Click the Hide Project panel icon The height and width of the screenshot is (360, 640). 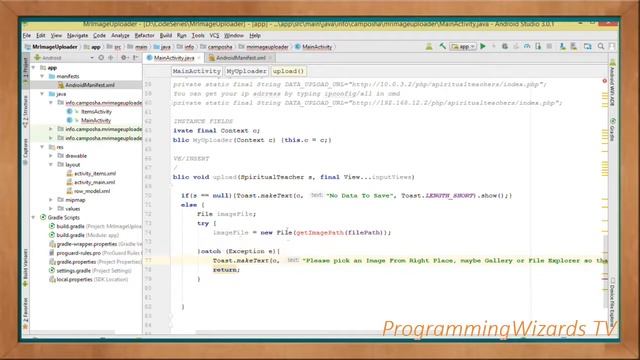136,58
